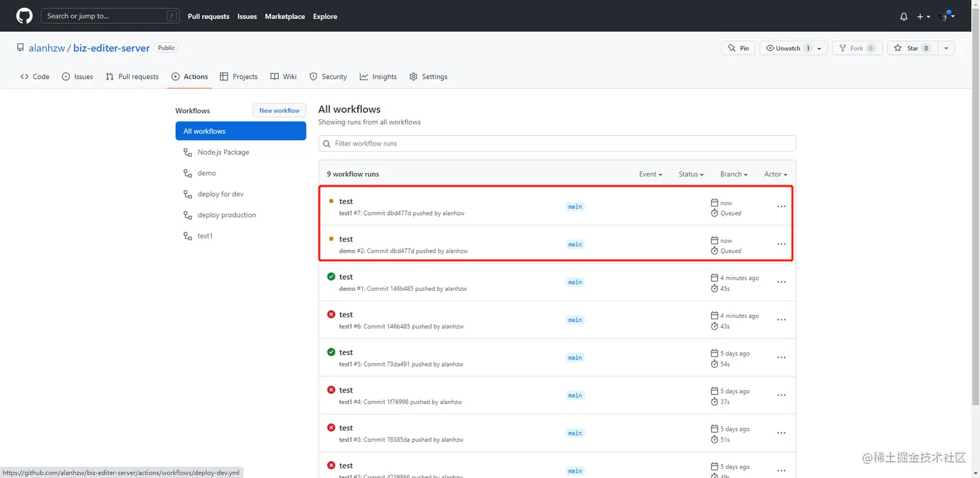This screenshot has height=478, width=980.
Task: Switch to the repository Issues tab
Action: 77,76
